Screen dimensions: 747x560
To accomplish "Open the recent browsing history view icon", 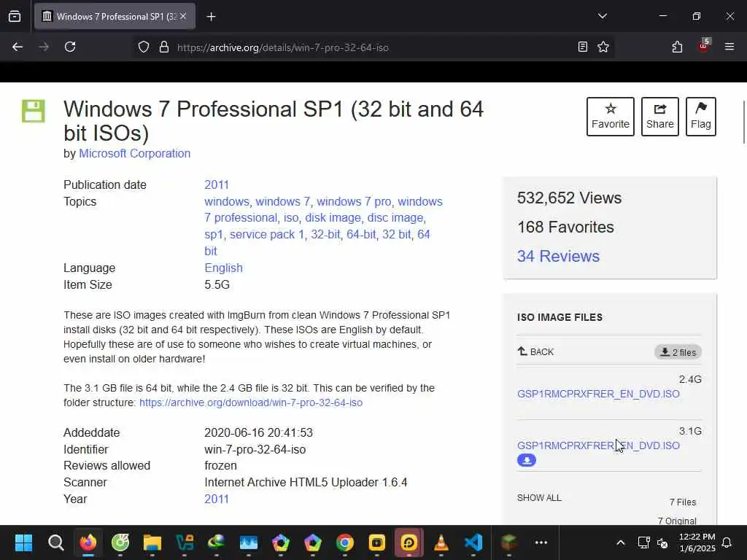I will (15, 17).
